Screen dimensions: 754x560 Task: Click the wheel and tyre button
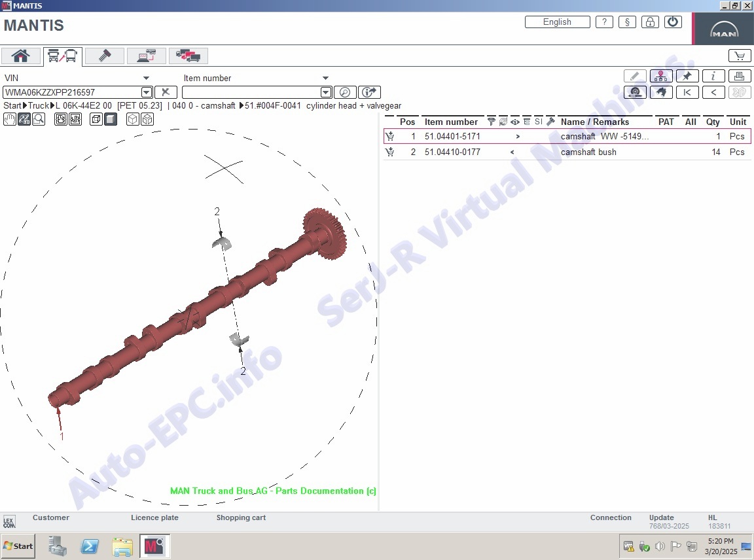pyautogui.click(x=635, y=92)
